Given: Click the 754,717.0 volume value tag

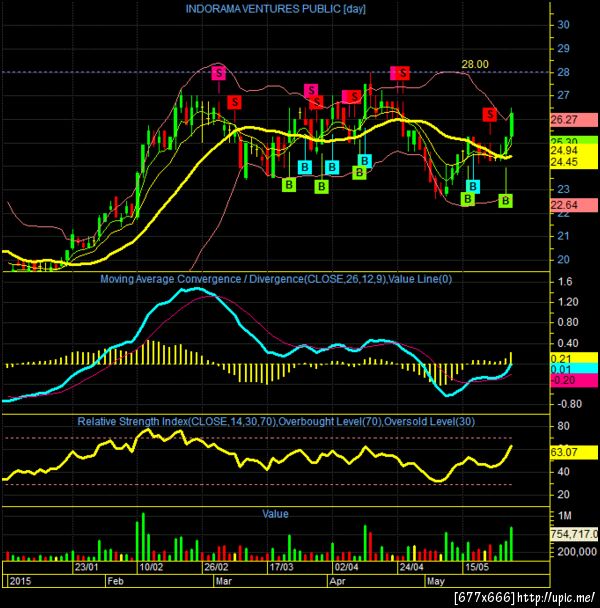Looking at the screenshot, I should [x=574, y=534].
